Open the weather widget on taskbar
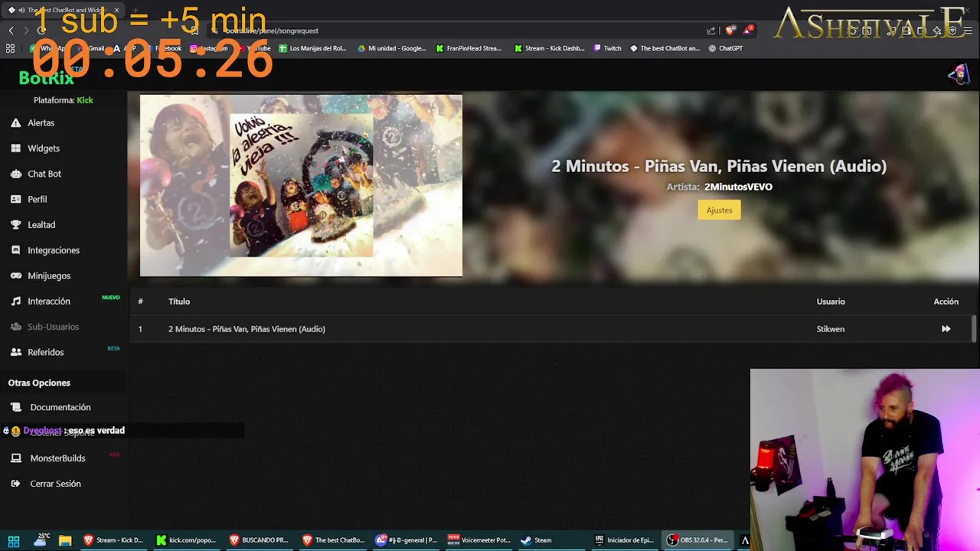Image resolution: width=980 pixels, height=551 pixels. coord(41,540)
